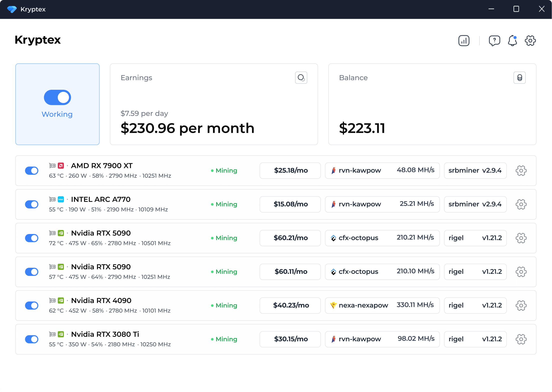This screenshot has width=552, height=392.
Task: Open rvn-kawpow algorithm selector for AMD card
Action: [382, 171]
